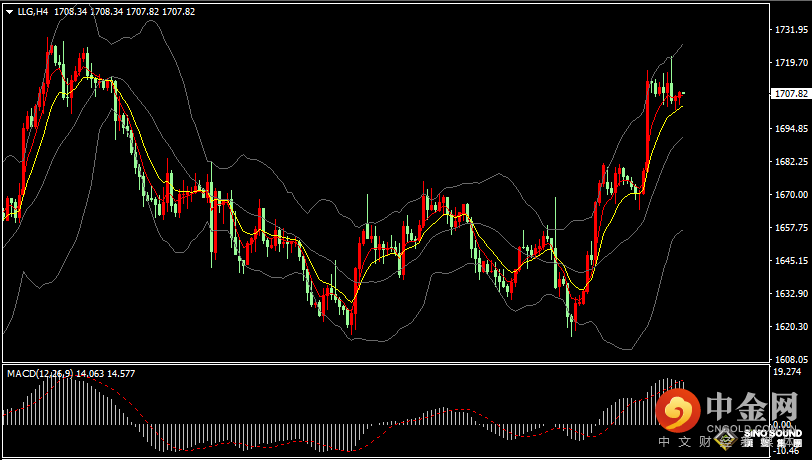Select the MACD(12,26,9) indicator label
The image size is (812, 460).
pyautogui.click(x=40, y=373)
